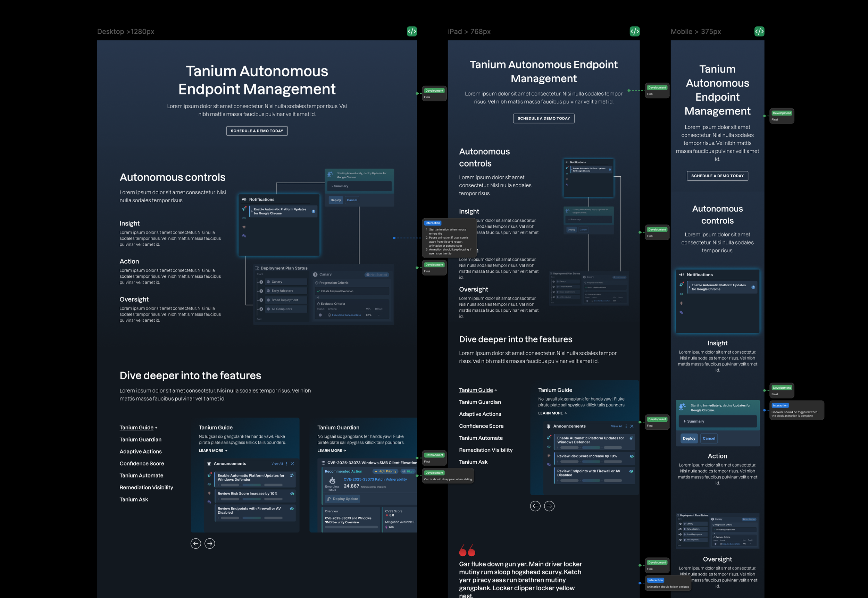
Task: Select Confidence Score in iPad feature list
Action: click(x=481, y=426)
